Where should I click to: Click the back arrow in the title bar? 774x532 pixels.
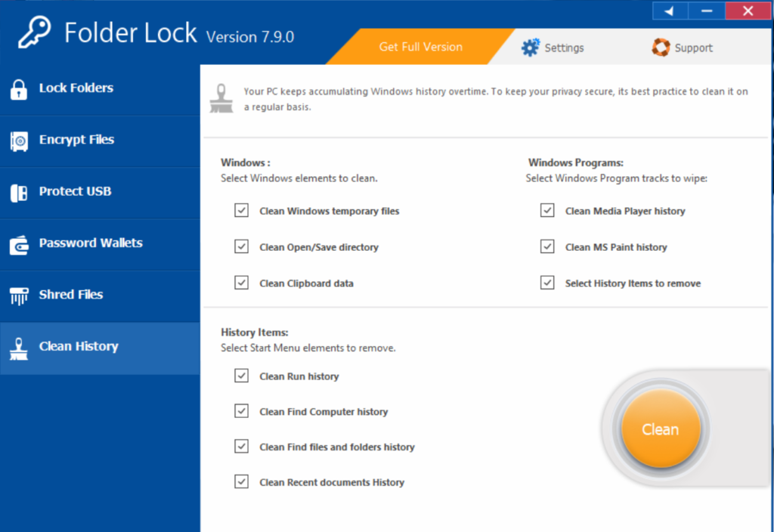668,11
